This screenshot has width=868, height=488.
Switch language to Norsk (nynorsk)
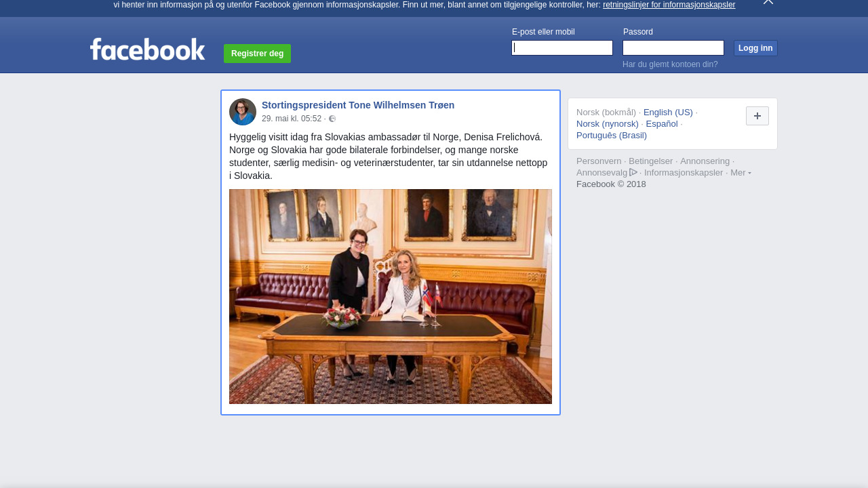point(608,124)
